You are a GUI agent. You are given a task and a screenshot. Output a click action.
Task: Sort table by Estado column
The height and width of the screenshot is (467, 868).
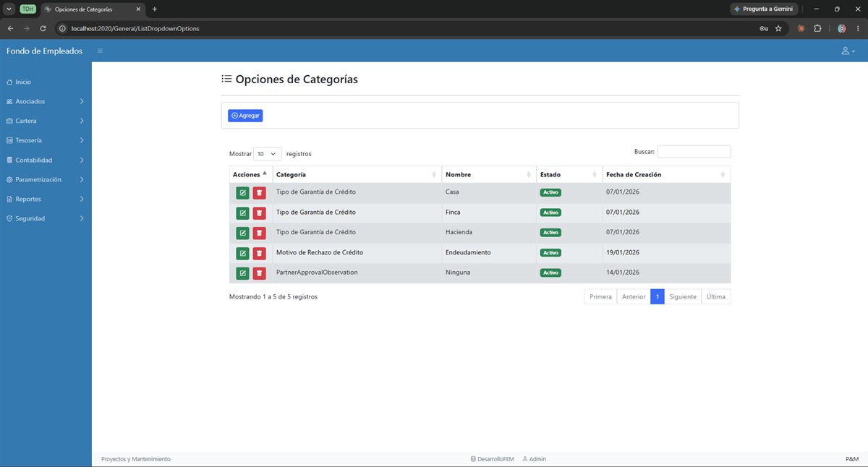coord(569,174)
